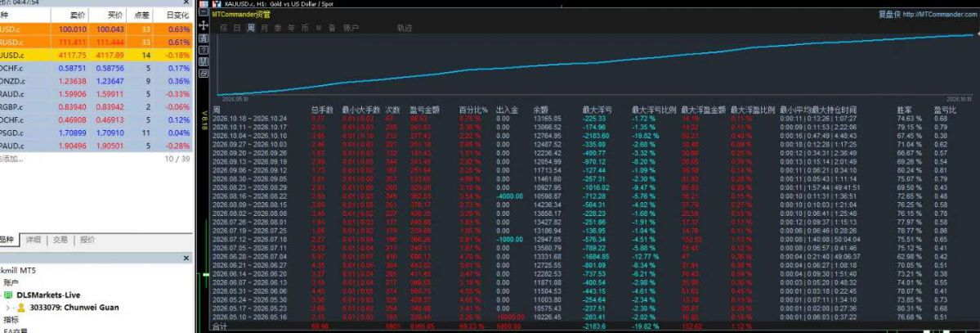Screen dimensions: 980x333
Task: Select the 周 weekly tab in MTCommander
Action: (x=251, y=28)
